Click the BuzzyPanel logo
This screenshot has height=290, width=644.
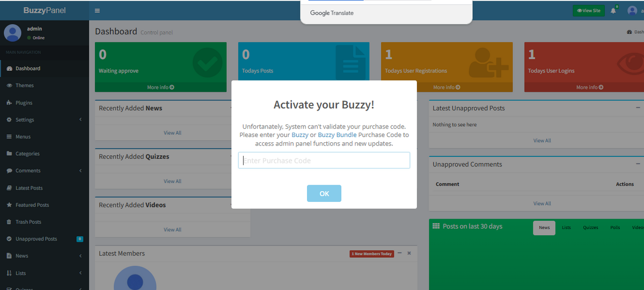(45, 10)
